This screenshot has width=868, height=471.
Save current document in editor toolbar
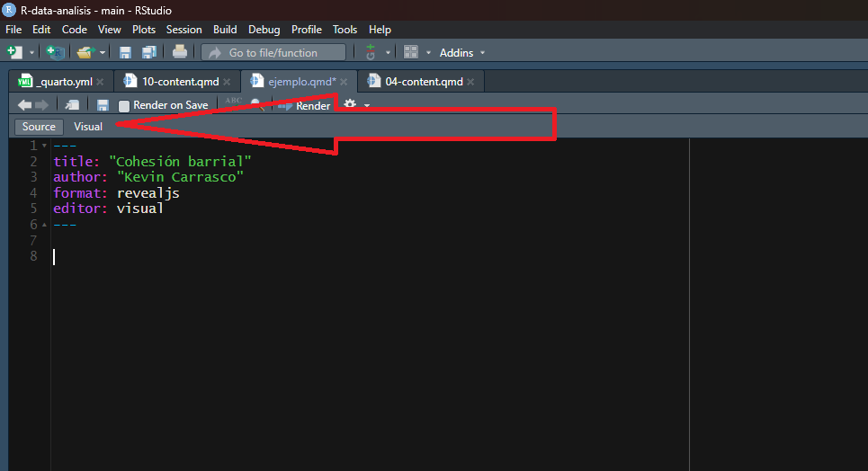click(103, 105)
